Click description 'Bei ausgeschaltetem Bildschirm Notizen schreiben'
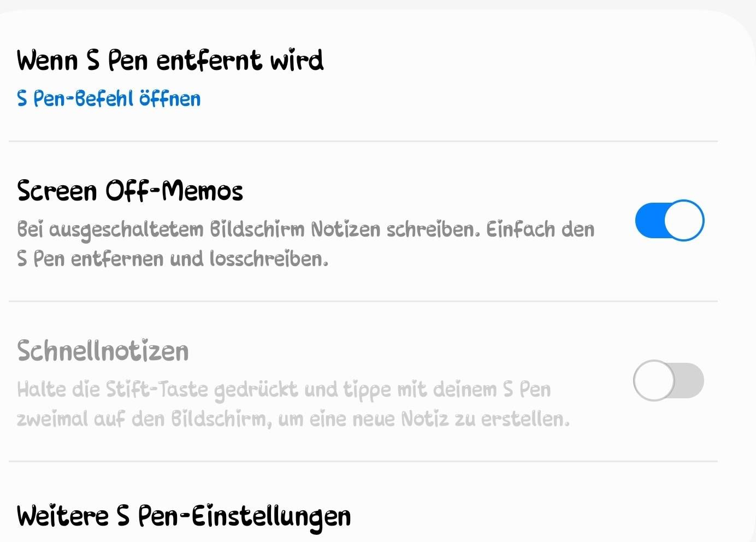 point(249,229)
